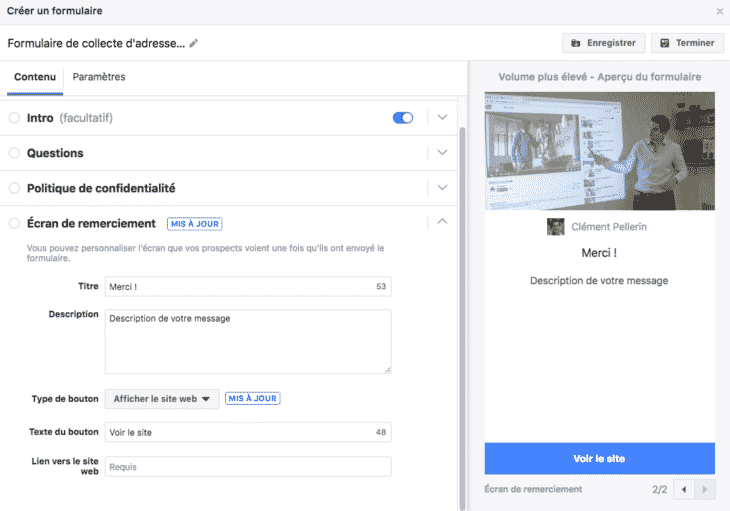Click the preview header image thumbnail

[x=599, y=151]
